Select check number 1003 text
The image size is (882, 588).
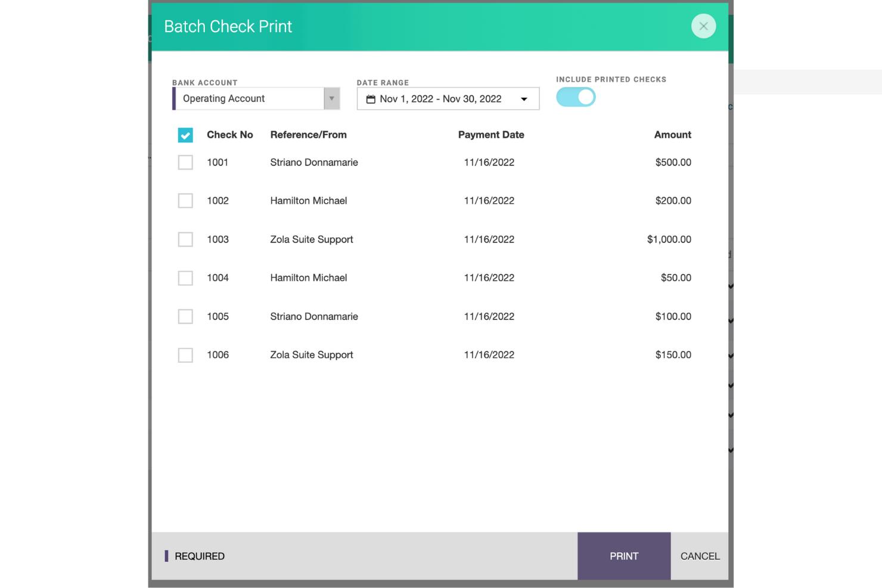coord(218,239)
